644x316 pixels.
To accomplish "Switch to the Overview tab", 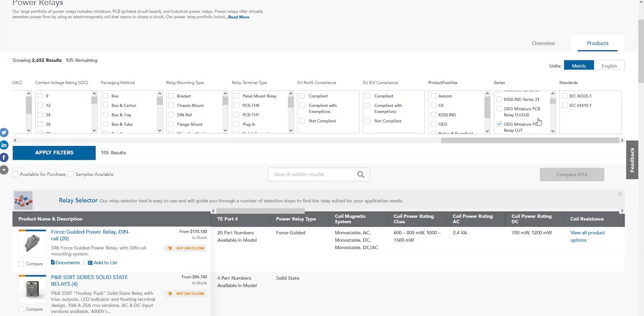I will click(x=543, y=43).
